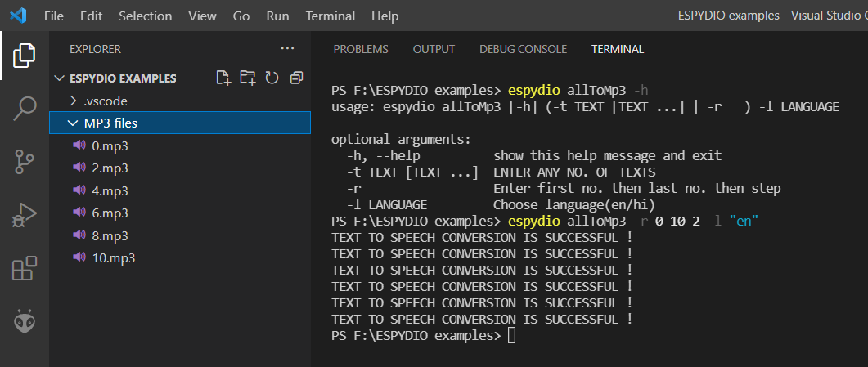Screen dimensions: 868x367
Task: Select the TERMINAL panel tab
Action: (617, 49)
